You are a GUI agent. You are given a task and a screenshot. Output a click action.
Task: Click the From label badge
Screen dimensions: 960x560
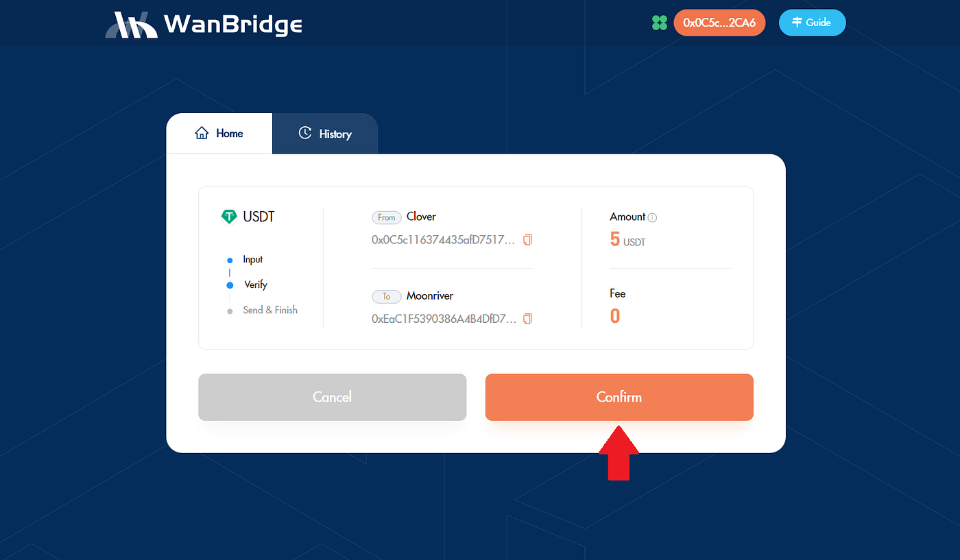point(387,217)
